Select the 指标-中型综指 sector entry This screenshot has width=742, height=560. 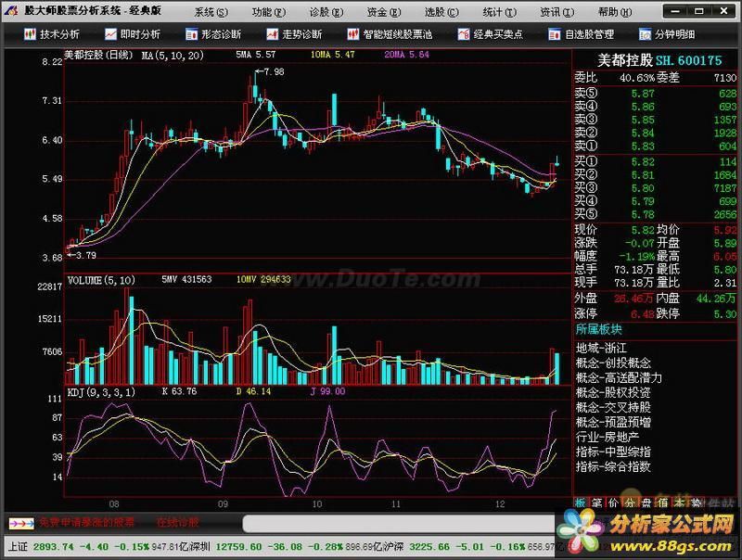pyautogui.click(x=613, y=452)
